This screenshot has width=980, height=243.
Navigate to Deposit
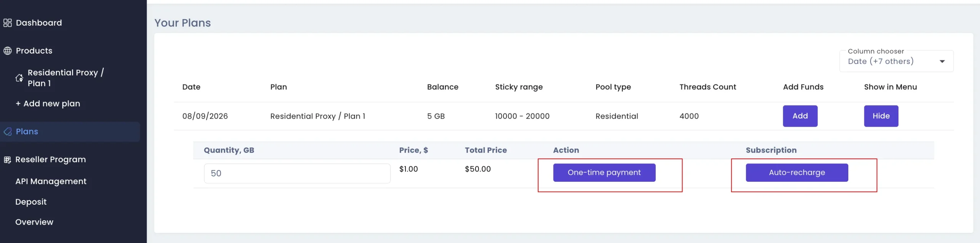point(31,202)
